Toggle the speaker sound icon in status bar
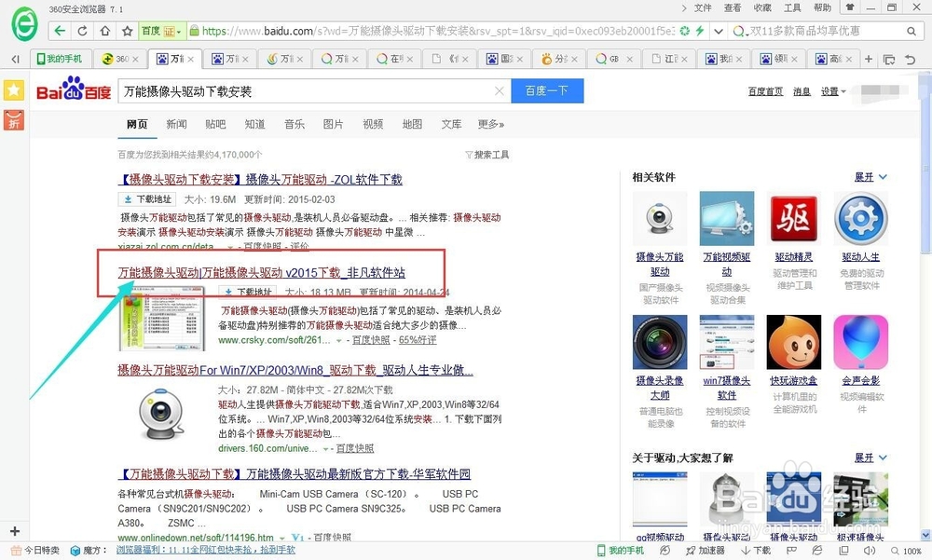The image size is (932, 560). point(869,551)
